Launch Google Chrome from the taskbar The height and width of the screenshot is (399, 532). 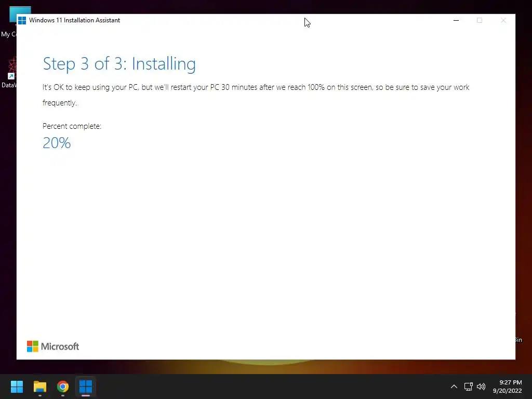[63, 387]
